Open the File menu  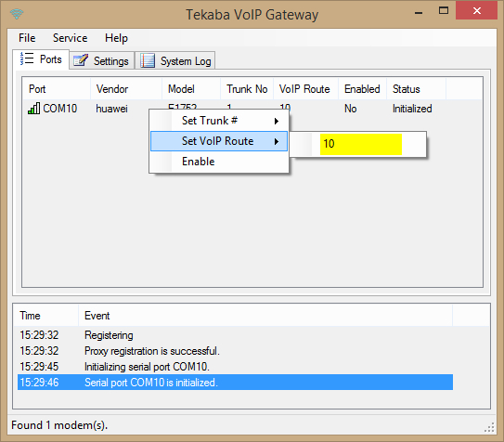27,38
